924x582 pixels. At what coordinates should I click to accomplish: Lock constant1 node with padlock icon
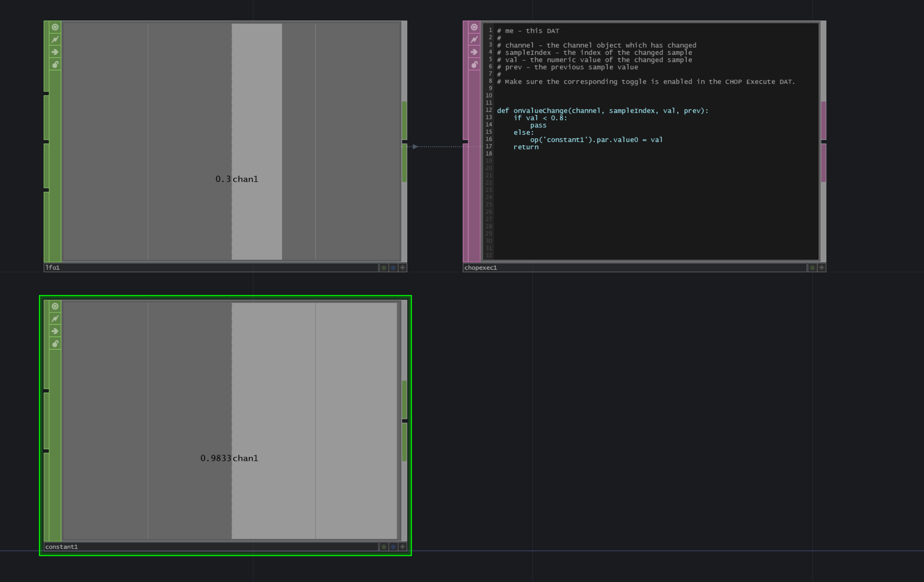pyautogui.click(x=55, y=344)
